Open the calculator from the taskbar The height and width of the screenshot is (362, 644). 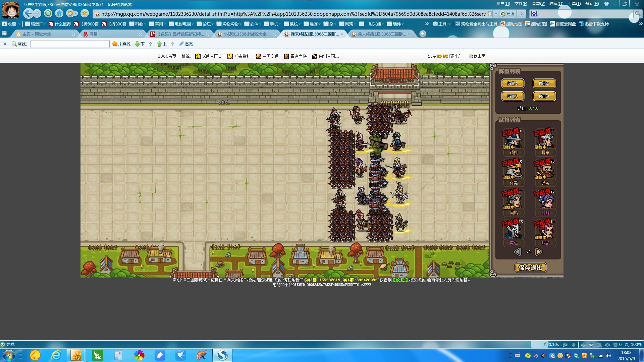tap(118, 355)
